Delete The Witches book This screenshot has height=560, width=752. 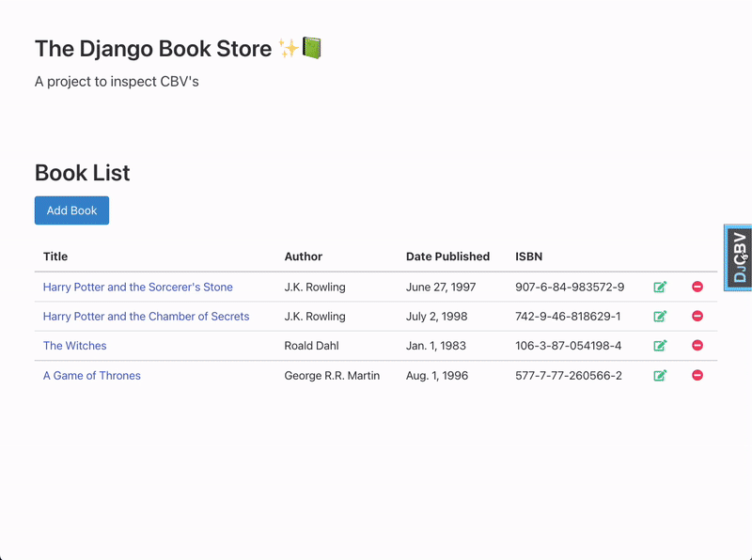(x=697, y=346)
